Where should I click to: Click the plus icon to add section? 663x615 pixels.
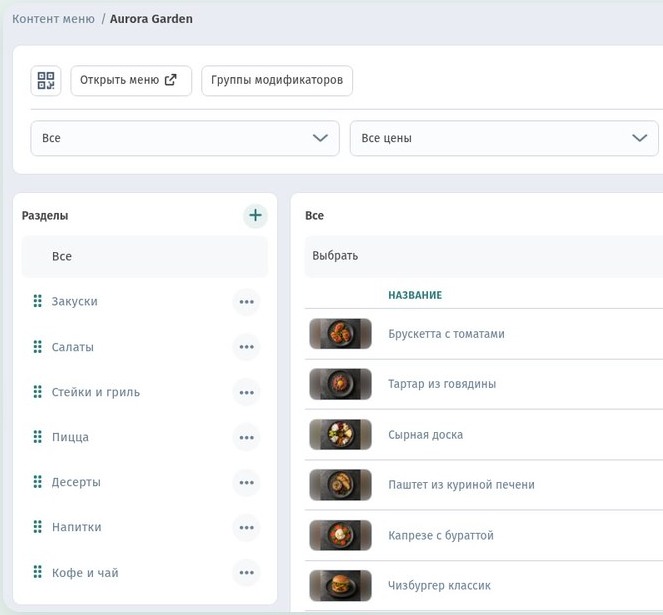click(255, 215)
